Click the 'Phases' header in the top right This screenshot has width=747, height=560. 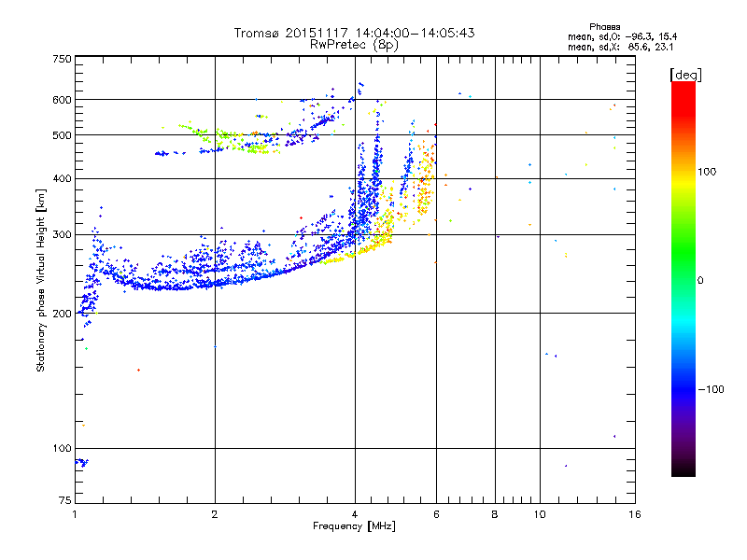pos(604,27)
